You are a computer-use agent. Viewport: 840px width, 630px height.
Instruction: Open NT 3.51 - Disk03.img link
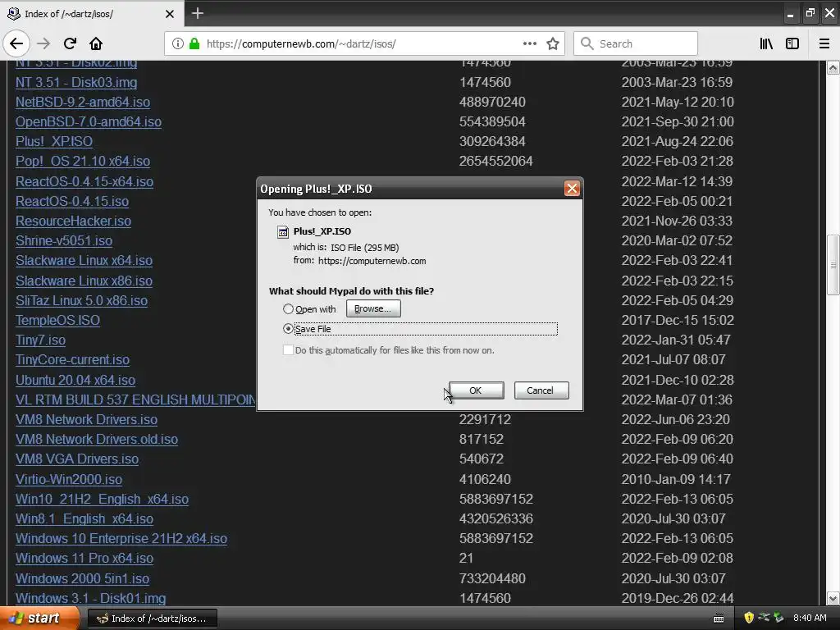click(x=76, y=83)
